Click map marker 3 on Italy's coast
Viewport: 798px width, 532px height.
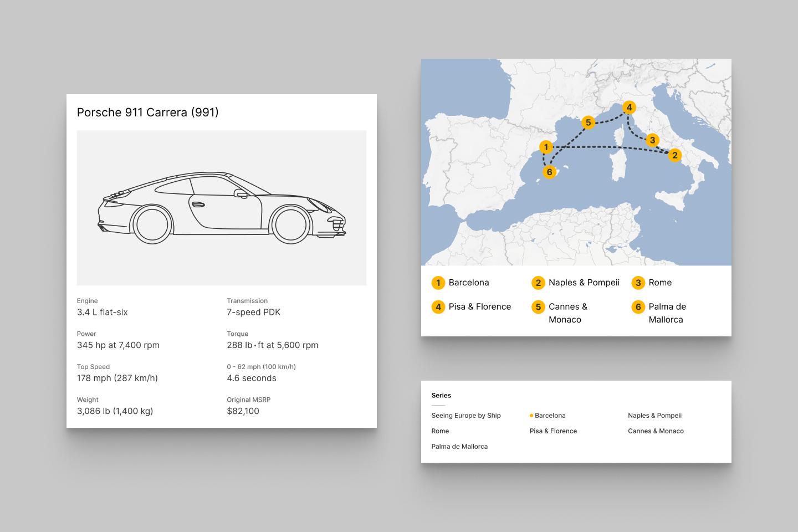tap(652, 140)
